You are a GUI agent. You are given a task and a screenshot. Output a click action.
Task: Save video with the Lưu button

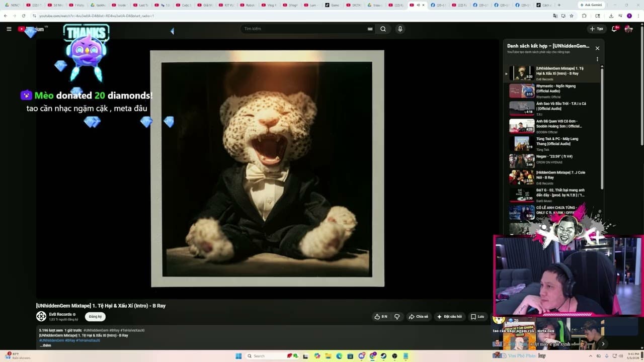[477, 317]
